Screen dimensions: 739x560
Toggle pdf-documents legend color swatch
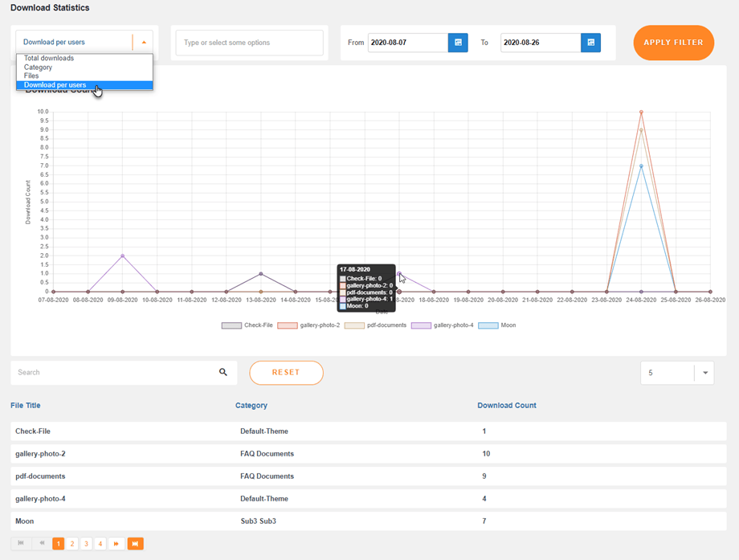tap(354, 326)
